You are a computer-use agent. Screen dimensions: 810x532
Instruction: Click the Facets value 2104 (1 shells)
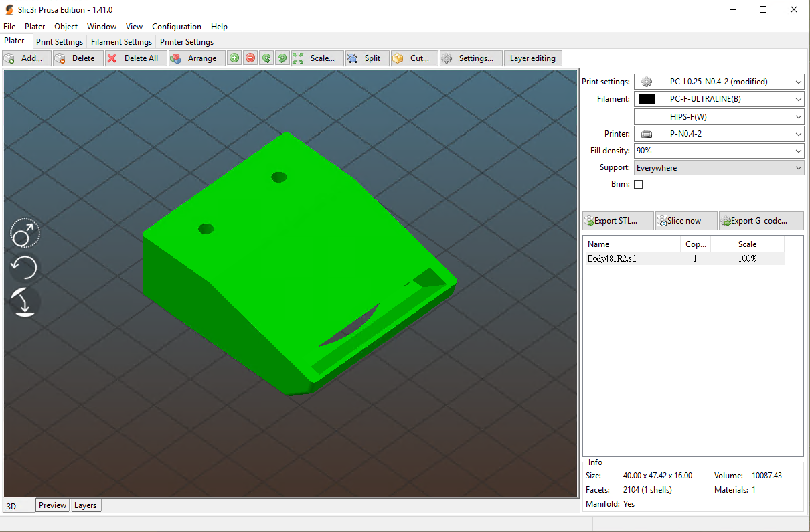click(647, 490)
